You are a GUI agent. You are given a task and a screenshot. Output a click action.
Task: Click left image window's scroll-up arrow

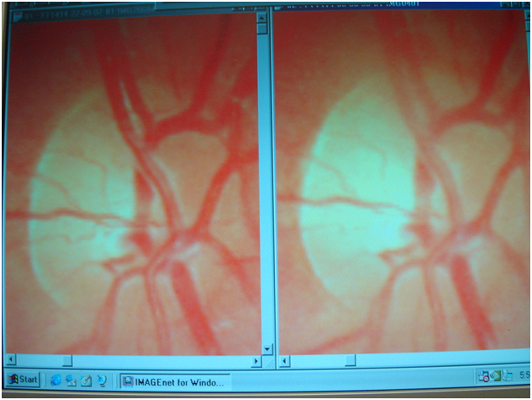click(263, 16)
